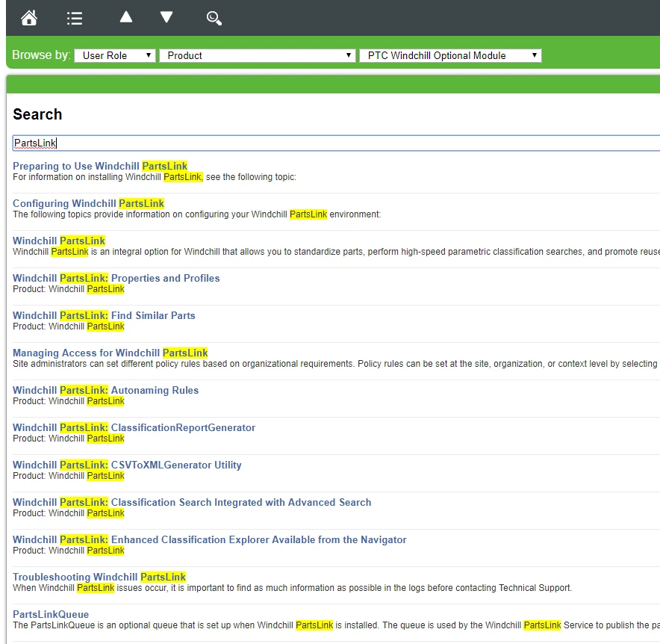Go to the Home page icon
Screen dimensions: 660x644
[29, 18]
